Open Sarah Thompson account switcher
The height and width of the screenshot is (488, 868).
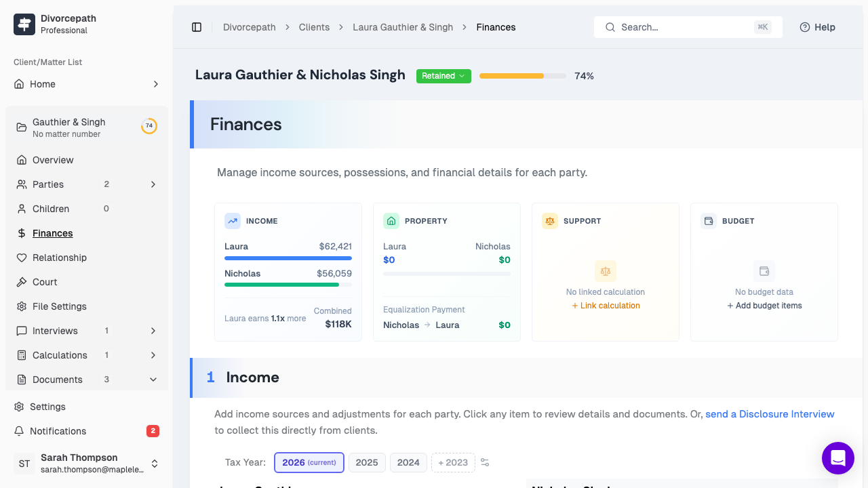(155, 464)
